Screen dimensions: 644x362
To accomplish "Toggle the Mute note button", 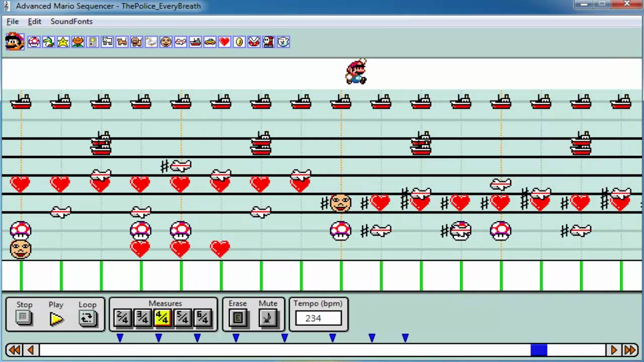I will (x=268, y=318).
